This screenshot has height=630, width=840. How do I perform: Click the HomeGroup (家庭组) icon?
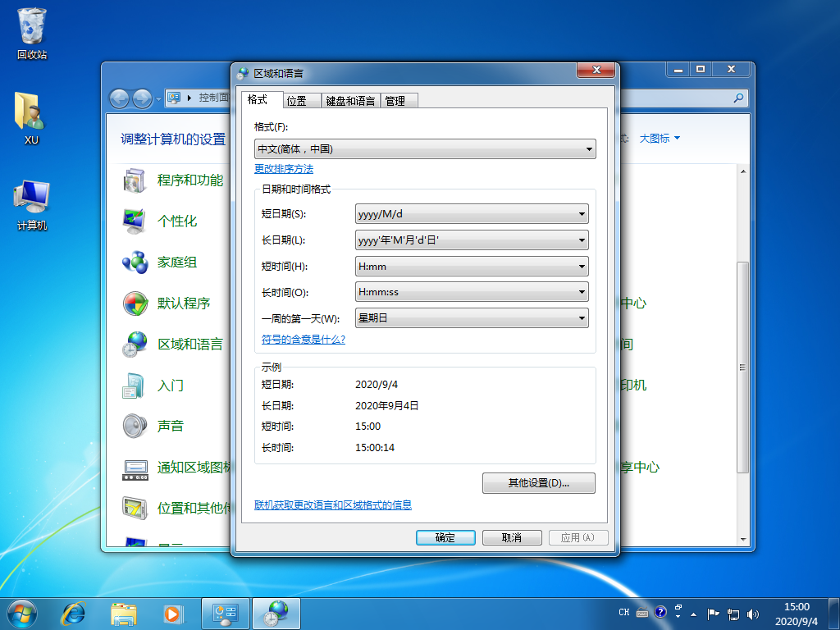click(135, 262)
